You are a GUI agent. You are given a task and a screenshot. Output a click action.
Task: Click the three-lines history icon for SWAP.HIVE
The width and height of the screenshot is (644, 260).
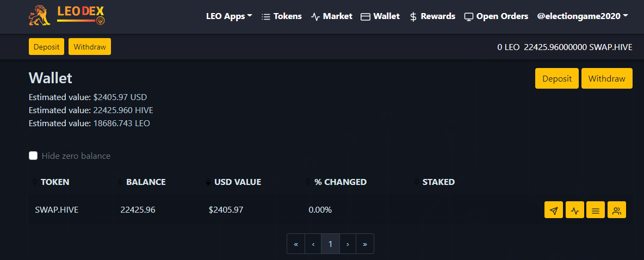click(596, 210)
